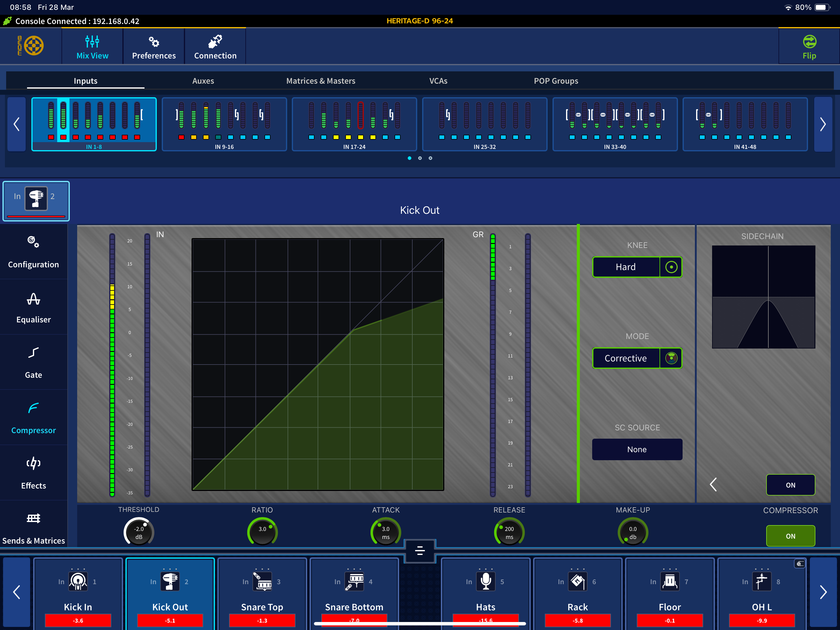840x630 pixels.
Task: Tap the green console connected plug icon
Action: point(7,21)
